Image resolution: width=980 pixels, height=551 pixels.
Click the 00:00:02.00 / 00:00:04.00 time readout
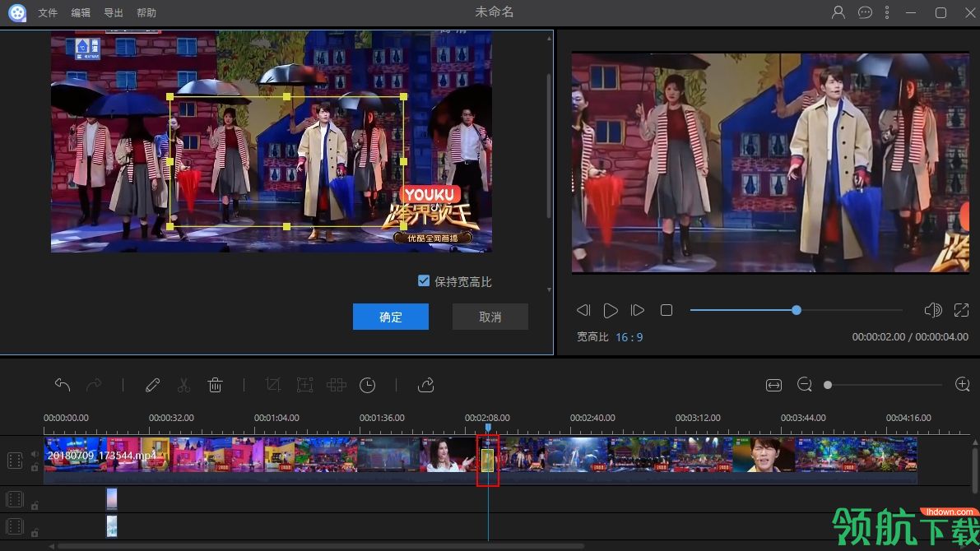point(910,336)
